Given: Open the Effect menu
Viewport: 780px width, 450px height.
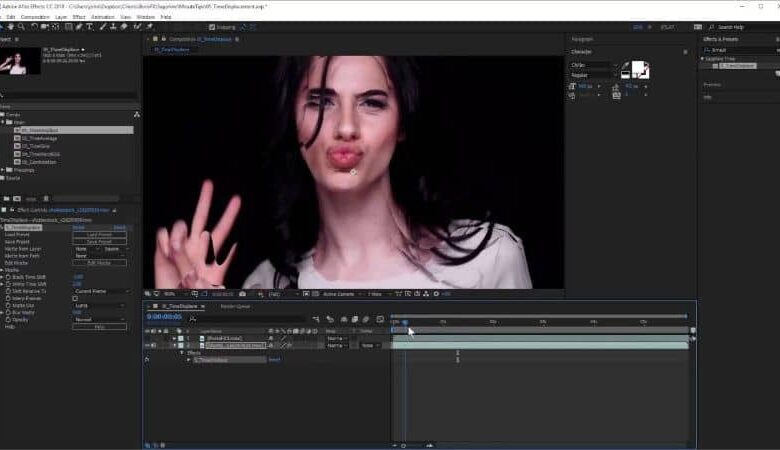Looking at the screenshot, I should (79, 17).
